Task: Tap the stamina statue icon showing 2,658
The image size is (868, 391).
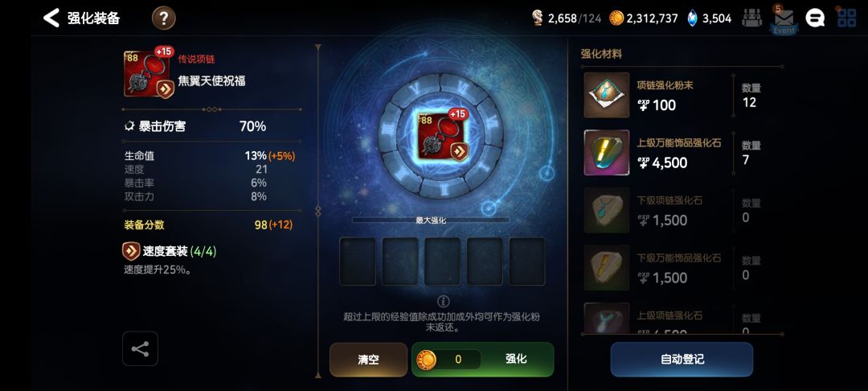Action: [537, 19]
